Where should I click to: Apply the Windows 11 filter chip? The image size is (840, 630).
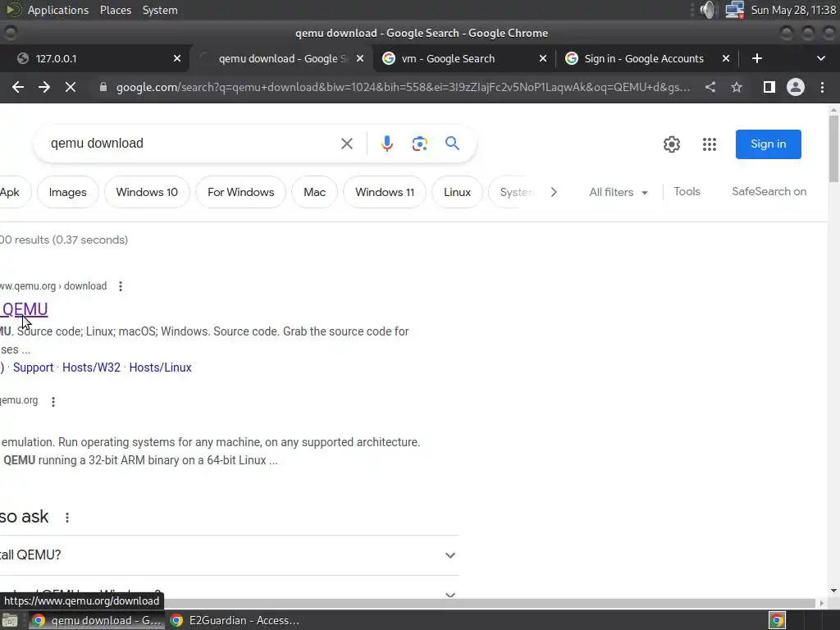click(385, 192)
